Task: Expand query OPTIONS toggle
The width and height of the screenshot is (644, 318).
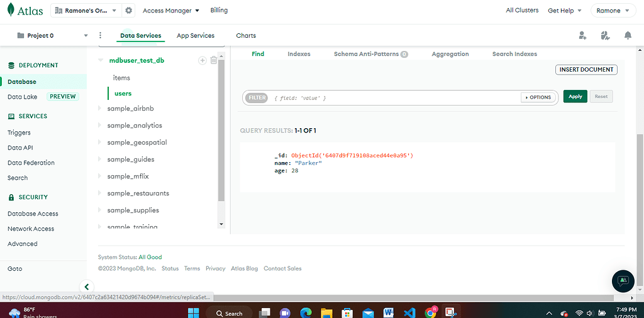Action: 537,97
